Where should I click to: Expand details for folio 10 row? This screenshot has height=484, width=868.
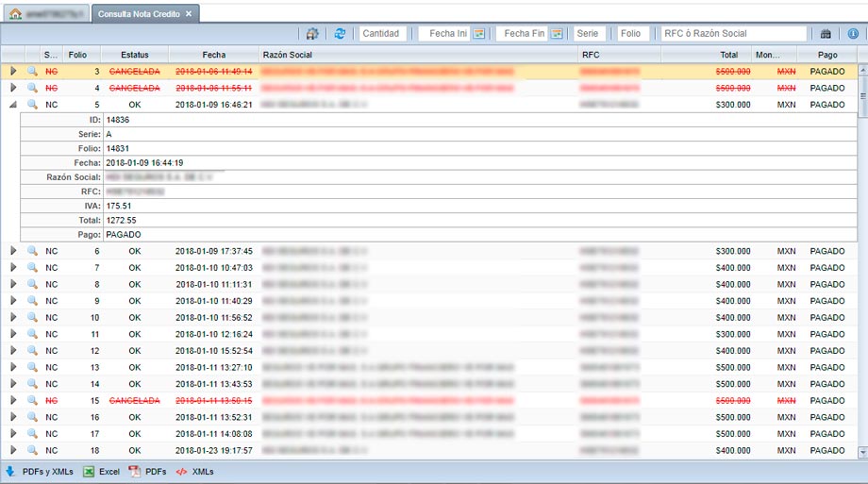(13, 318)
